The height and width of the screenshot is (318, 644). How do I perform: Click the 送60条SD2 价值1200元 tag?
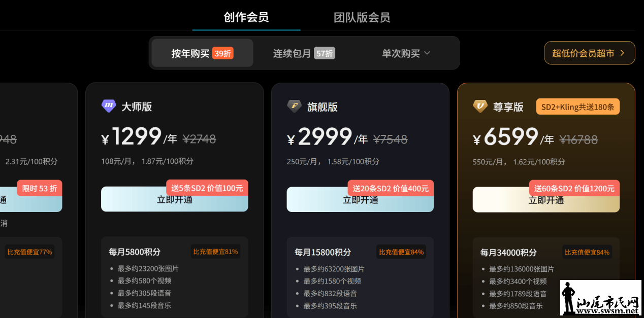(574, 188)
